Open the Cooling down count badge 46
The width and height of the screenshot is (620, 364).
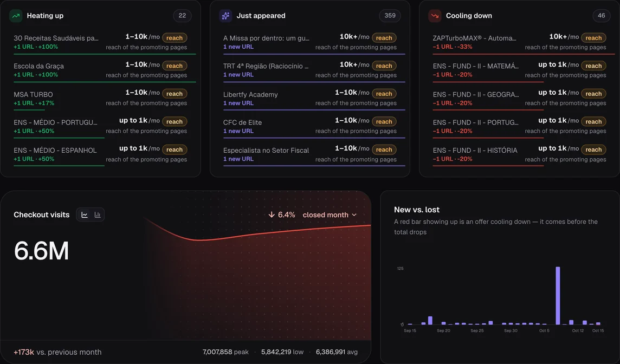(x=602, y=15)
